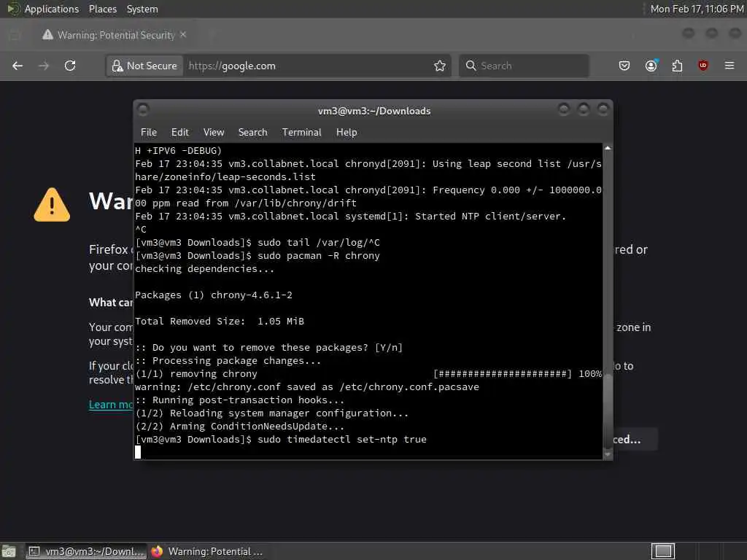Click the Firefox Search box
The width and height of the screenshot is (747, 560).
(524, 66)
